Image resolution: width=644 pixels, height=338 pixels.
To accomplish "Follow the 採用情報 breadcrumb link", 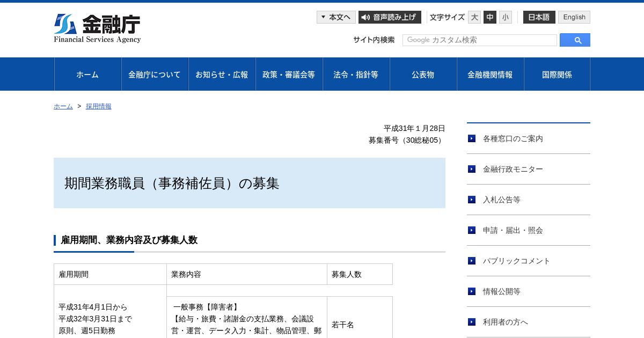I will coord(99,106).
